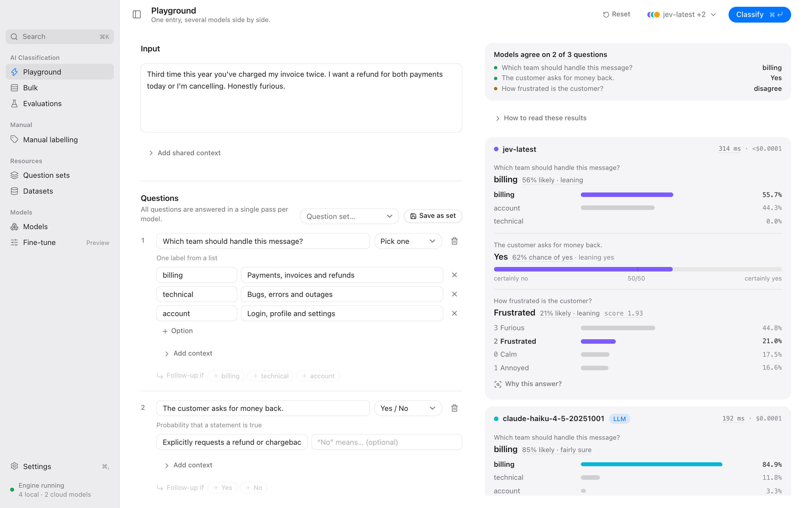Viewport: 812px width, 508px height.
Task: Add a new Option to question 1
Action: [x=178, y=330]
